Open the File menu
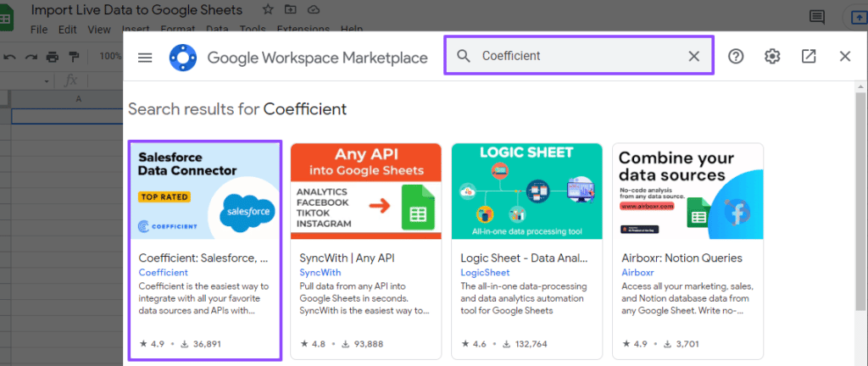 [x=39, y=30]
